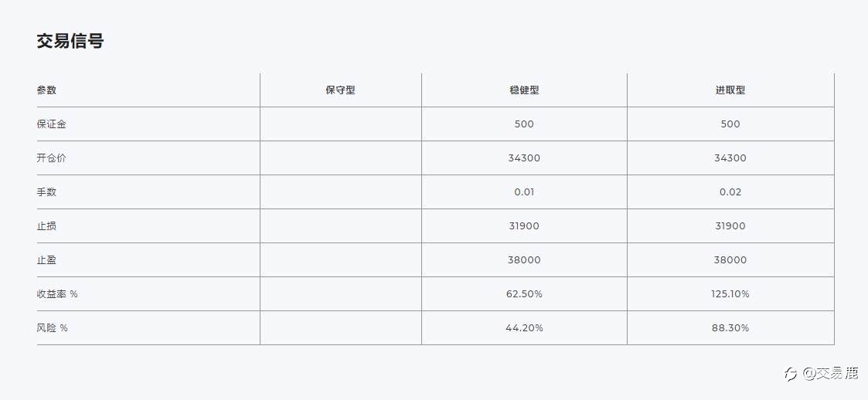Click the 止损 row label

46,225
